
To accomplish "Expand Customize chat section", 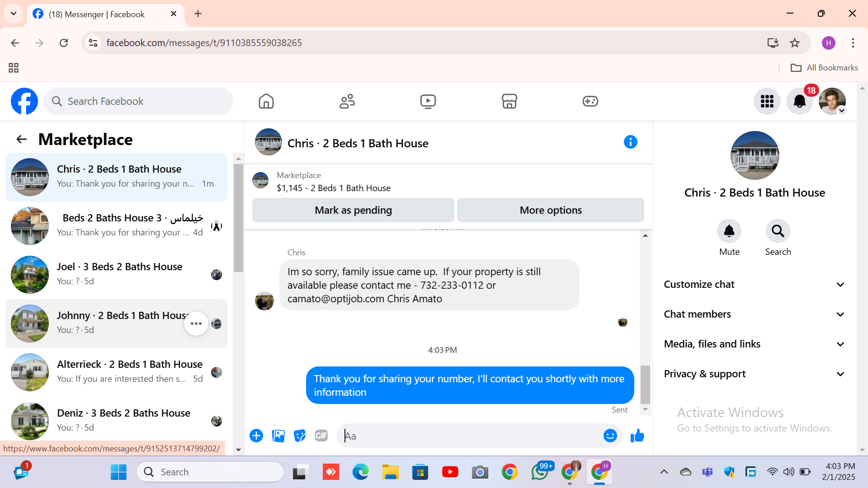I will pos(754,285).
